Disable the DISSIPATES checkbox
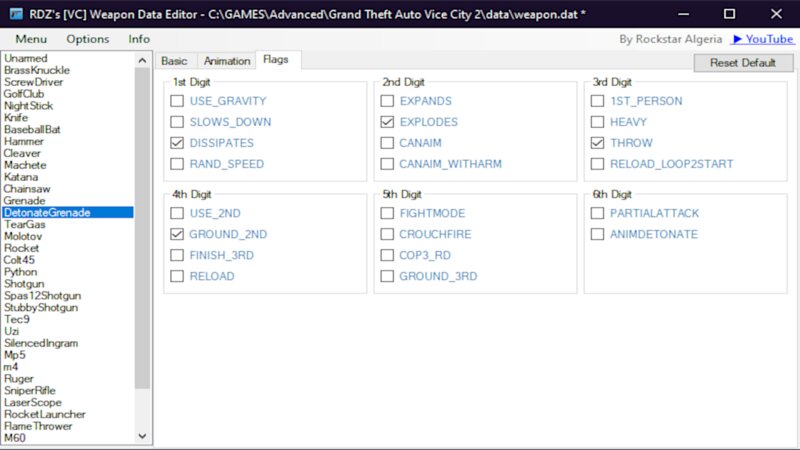Image resolution: width=800 pixels, height=450 pixels. point(177,143)
